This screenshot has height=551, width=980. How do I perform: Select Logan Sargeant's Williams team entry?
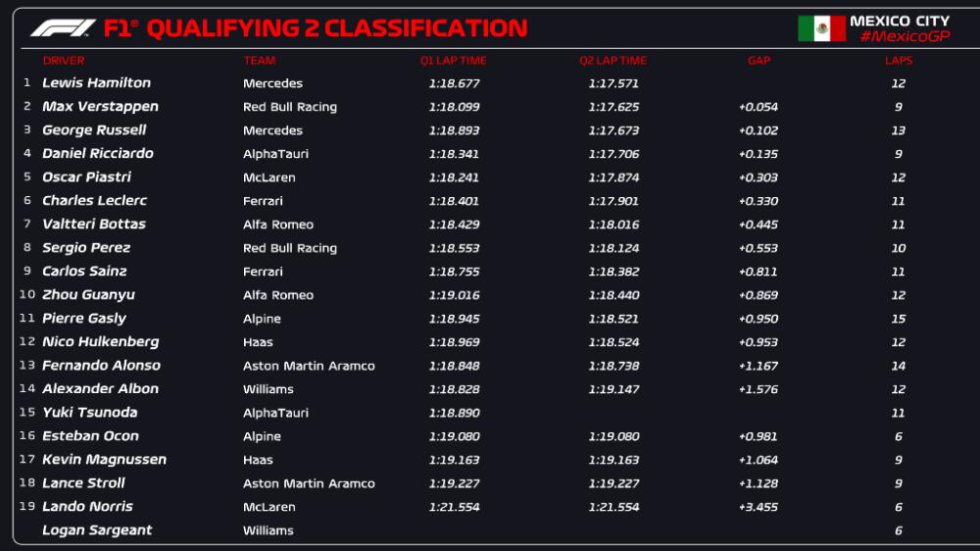(268, 530)
